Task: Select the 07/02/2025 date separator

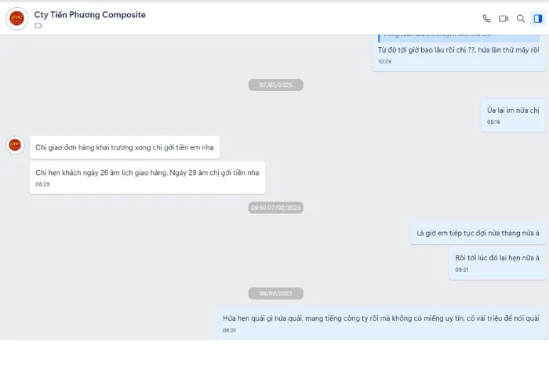Action: click(x=275, y=85)
